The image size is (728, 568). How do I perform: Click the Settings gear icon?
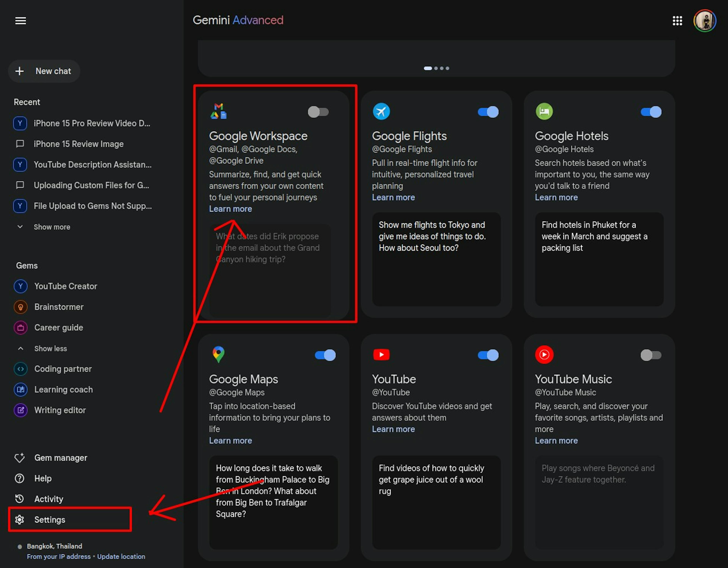(20, 519)
